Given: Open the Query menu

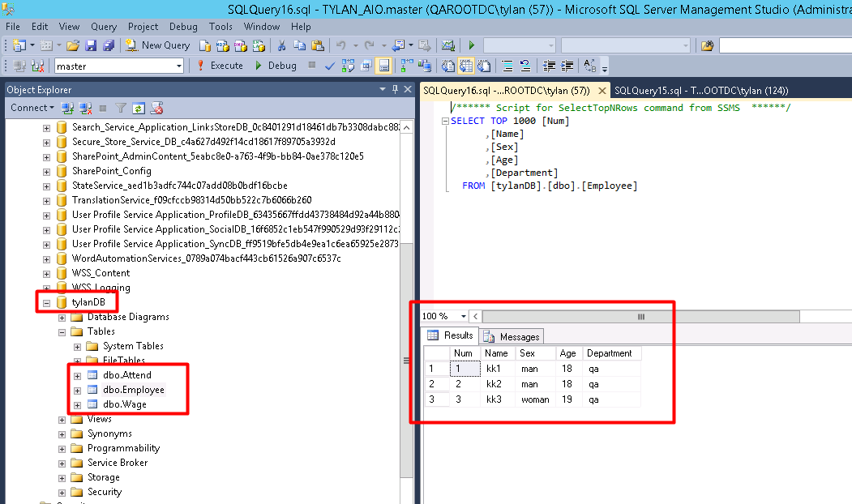Looking at the screenshot, I should click(104, 27).
